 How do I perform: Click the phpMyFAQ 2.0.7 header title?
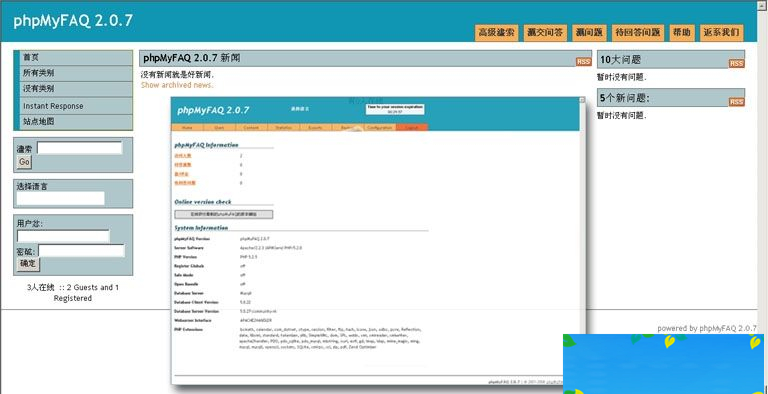(x=73, y=21)
